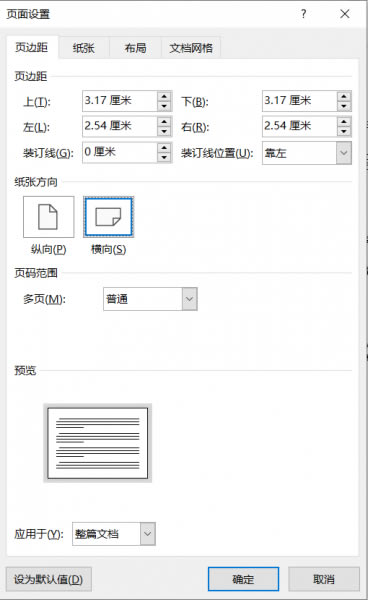Viewport: 368px width, 600px height.
Task: Click the 纵向(P) label text
Action: pos(49,249)
